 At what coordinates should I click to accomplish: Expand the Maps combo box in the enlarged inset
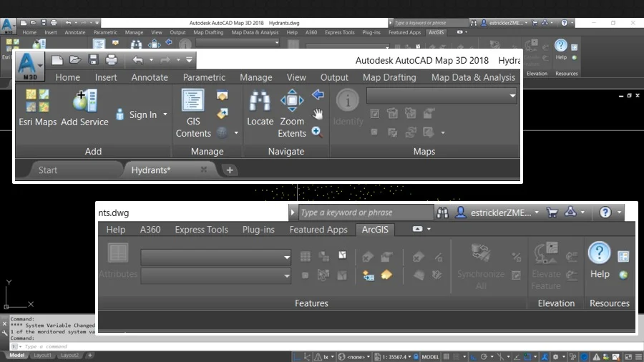[512, 96]
